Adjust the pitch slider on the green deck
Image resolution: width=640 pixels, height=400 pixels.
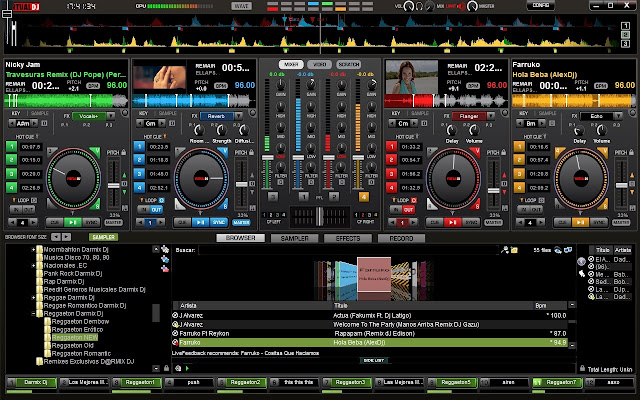coord(113,186)
